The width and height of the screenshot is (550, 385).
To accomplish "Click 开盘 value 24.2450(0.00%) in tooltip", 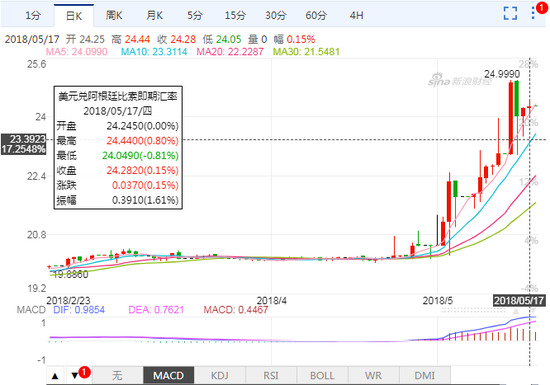I will pyautogui.click(x=142, y=126).
